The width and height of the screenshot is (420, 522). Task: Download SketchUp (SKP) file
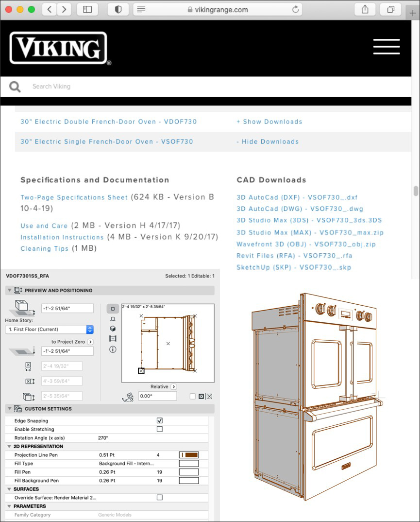[x=294, y=267]
